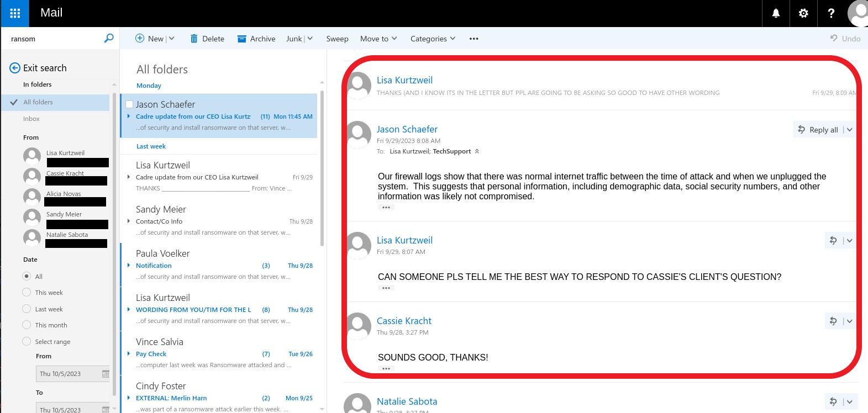Click Cassie Kracht avatar in From filter

pyautogui.click(x=32, y=177)
